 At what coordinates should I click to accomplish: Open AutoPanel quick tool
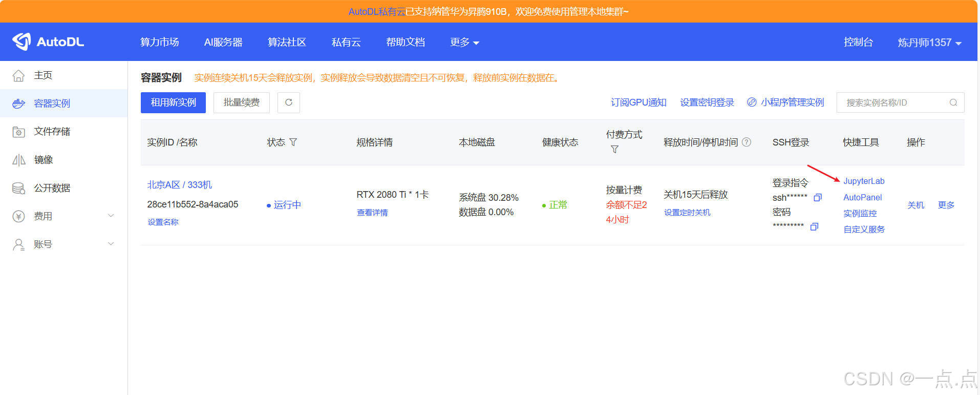point(863,197)
